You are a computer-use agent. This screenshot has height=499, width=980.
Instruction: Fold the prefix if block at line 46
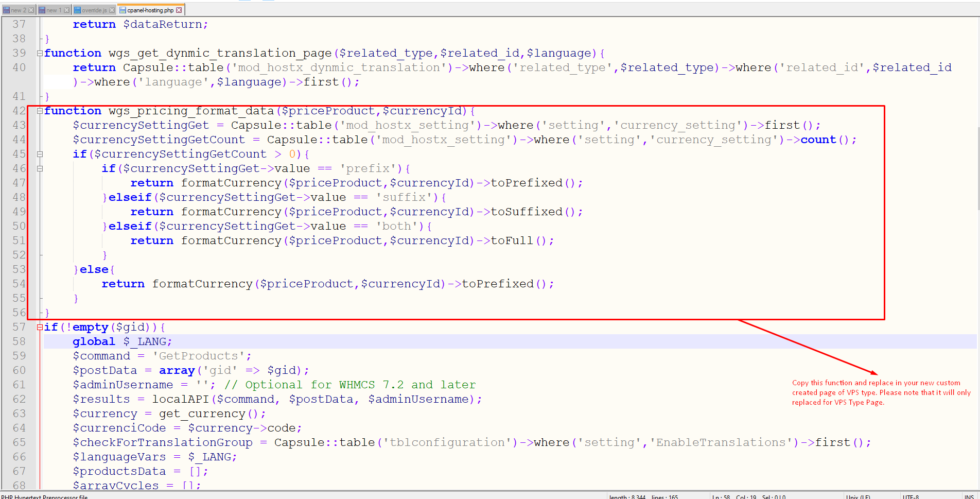coord(40,168)
